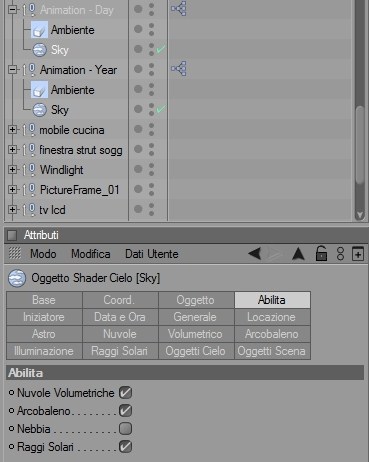Click the up arrow in Attributi toolbar
369x462 pixels.
[x=298, y=254]
